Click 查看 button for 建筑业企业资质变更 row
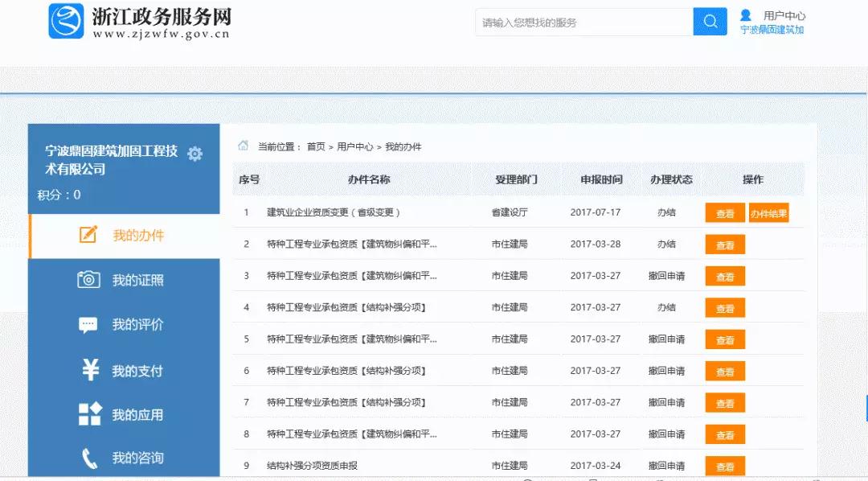The image size is (868, 481). click(x=725, y=213)
